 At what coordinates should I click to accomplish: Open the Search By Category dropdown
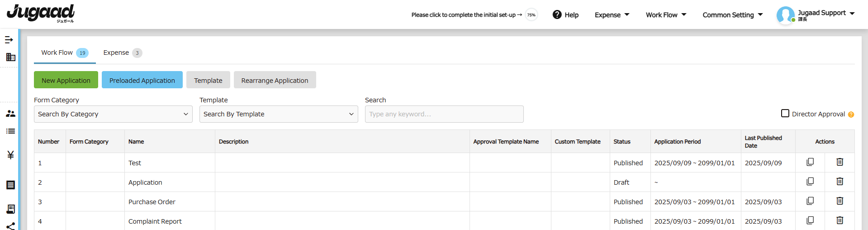point(113,114)
